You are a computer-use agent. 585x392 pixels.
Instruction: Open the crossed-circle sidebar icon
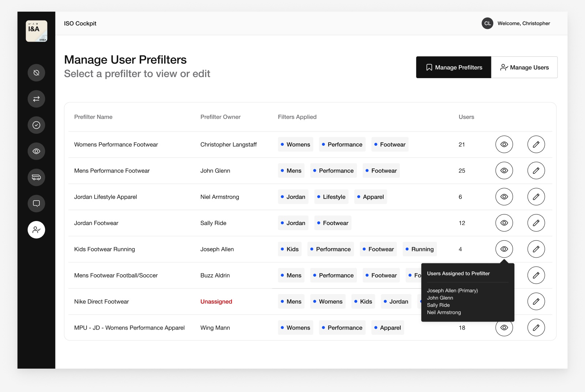(36, 73)
